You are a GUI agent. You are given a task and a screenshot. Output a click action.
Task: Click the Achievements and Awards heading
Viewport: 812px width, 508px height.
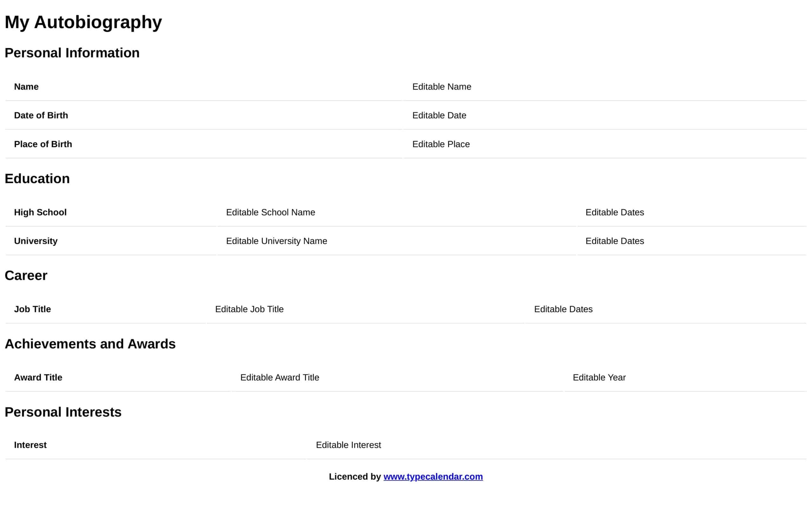pyautogui.click(x=90, y=344)
